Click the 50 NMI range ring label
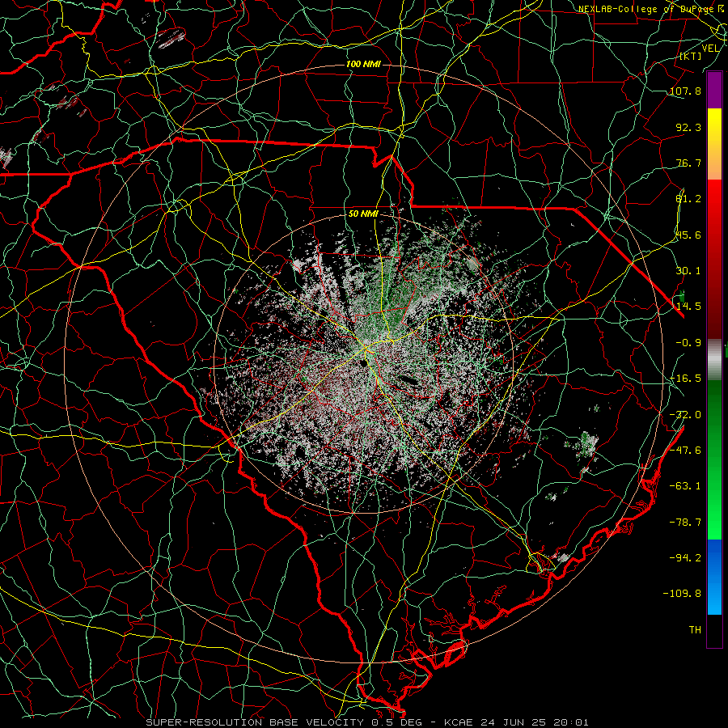728x728 pixels. pos(363,214)
